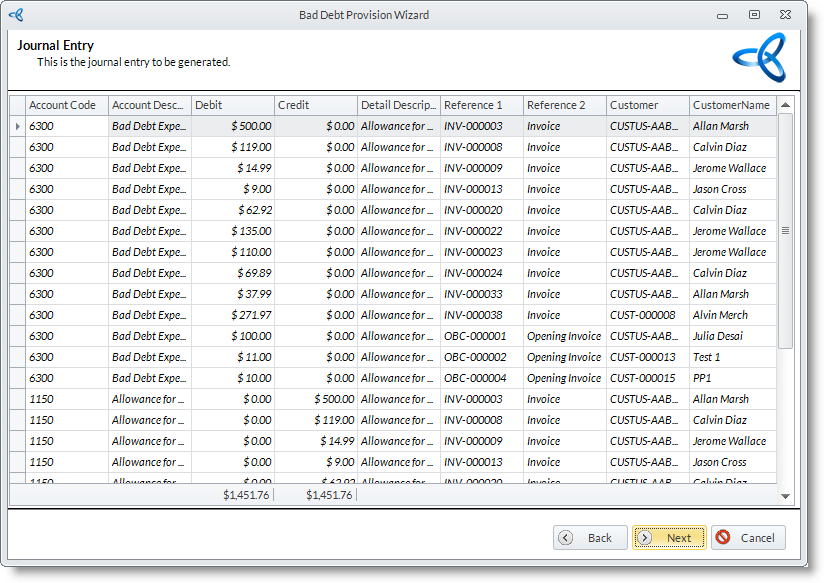The height and width of the screenshot is (583, 824).
Task: Select the INV-000038 reference cell
Action: tap(481, 315)
